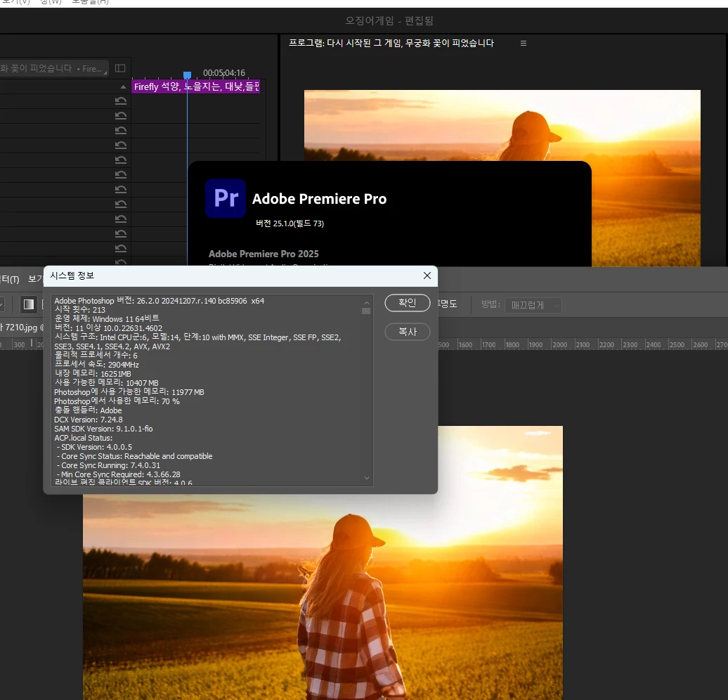Viewport: 728px width, 700px height.
Task: Click the line '버전: 11 이상 10.0.22631.4602'
Action: [x=108, y=328]
